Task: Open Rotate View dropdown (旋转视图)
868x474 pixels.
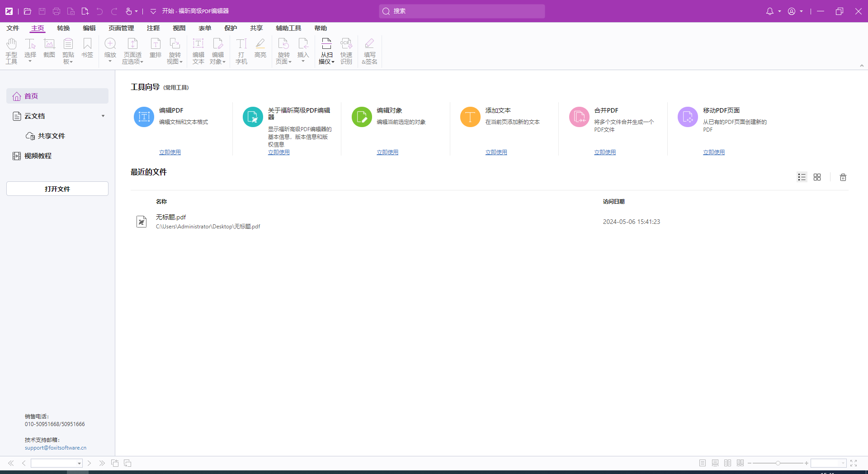Action: click(175, 51)
